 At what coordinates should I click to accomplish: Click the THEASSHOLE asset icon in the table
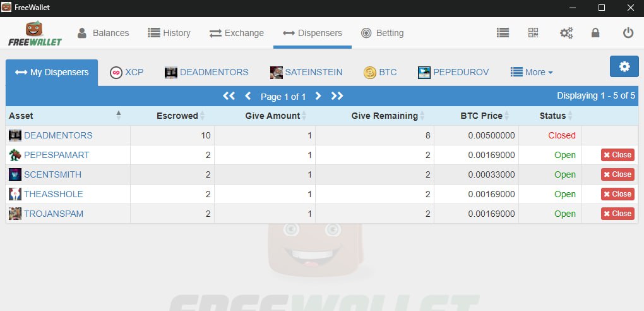pyautogui.click(x=15, y=194)
